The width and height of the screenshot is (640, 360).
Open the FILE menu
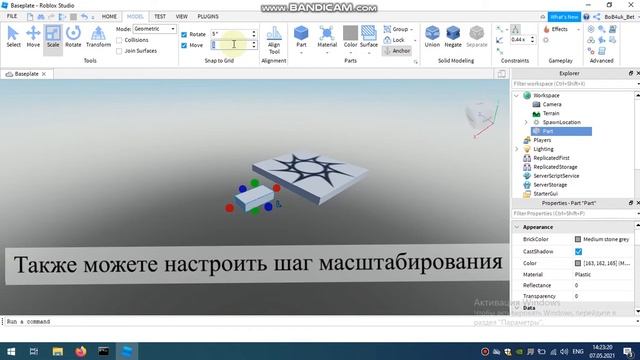12,16
